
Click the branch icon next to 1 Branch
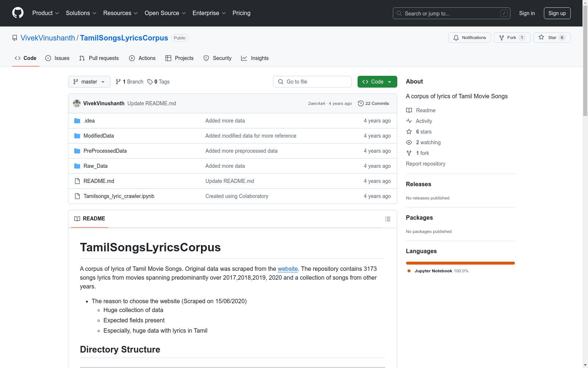tap(118, 82)
